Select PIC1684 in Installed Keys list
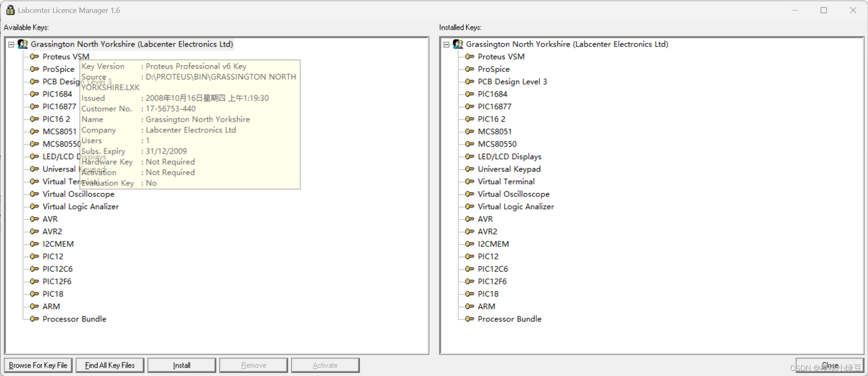The height and width of the screenshot is (376, 868). [492, 94]
